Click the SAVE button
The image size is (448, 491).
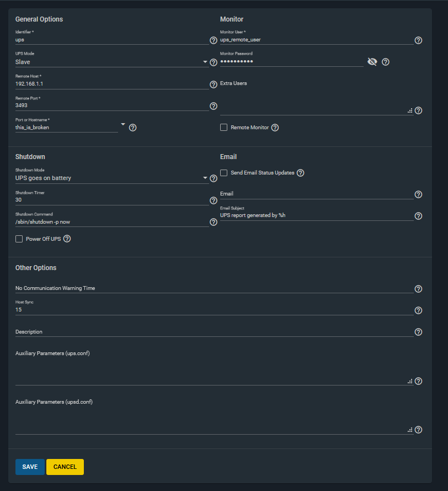30,467
